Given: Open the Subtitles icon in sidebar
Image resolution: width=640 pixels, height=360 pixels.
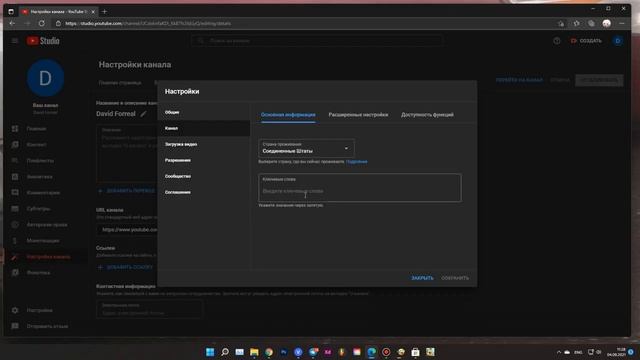Looking at the screenshot, I should (x=15, y=209).
